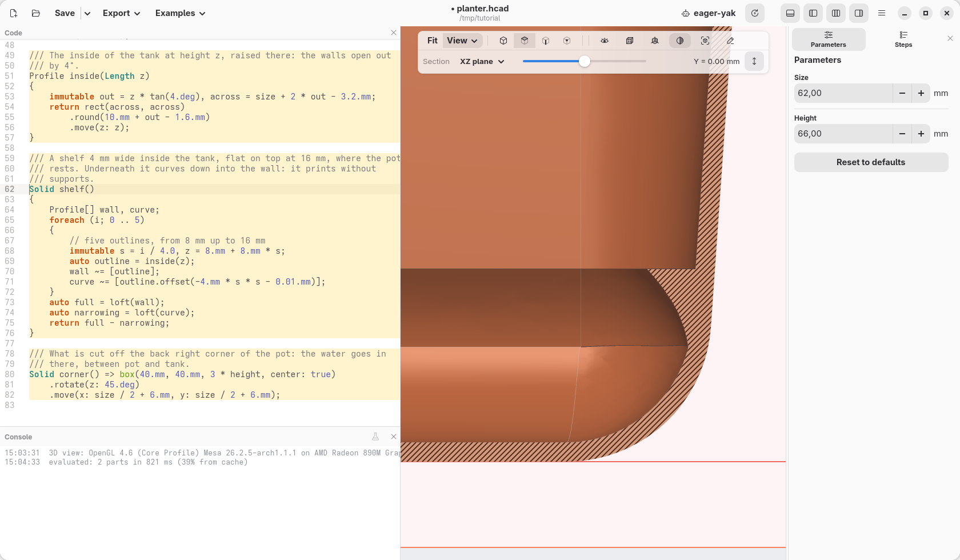Click the section position slider handle
This screenshot has height=560, width=960.
click(584, 61)
